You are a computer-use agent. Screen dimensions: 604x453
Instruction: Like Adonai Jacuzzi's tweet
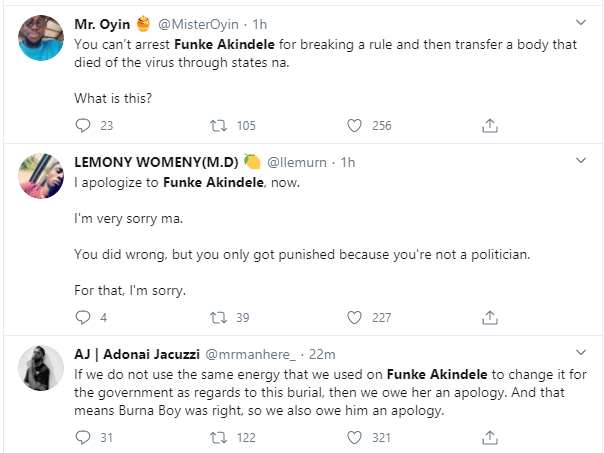click(x=353, y=437)
